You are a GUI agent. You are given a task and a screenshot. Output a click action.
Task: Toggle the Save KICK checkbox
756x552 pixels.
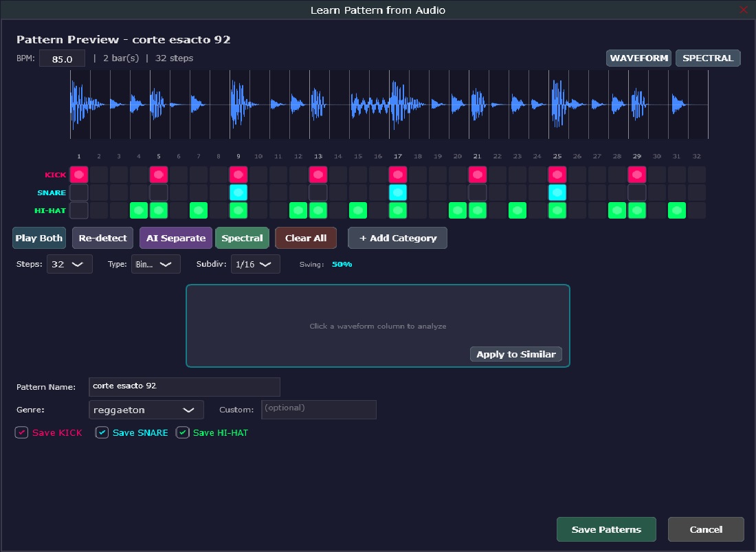pos(21,432)
